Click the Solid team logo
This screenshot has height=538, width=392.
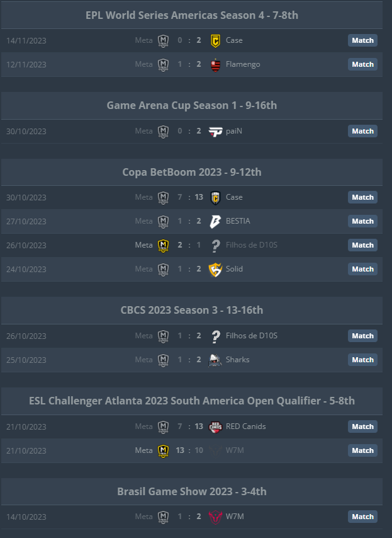point(215,270)
